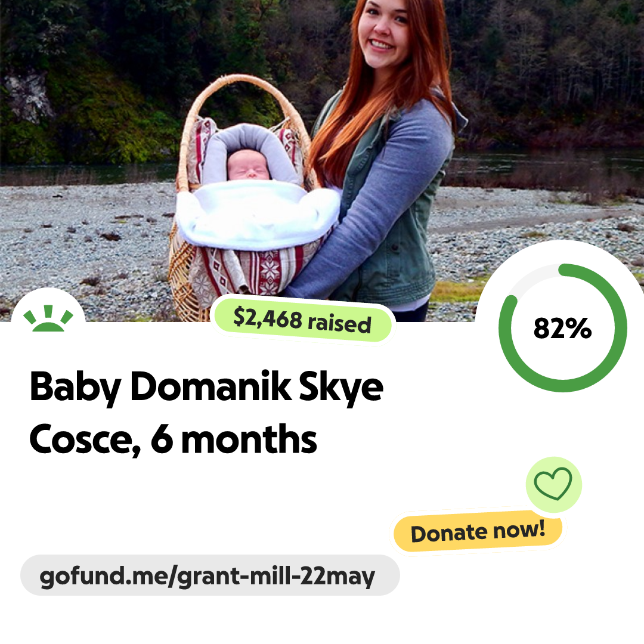
Task: Click the sleeping baby's face in the photo
Action: (249, 166)
